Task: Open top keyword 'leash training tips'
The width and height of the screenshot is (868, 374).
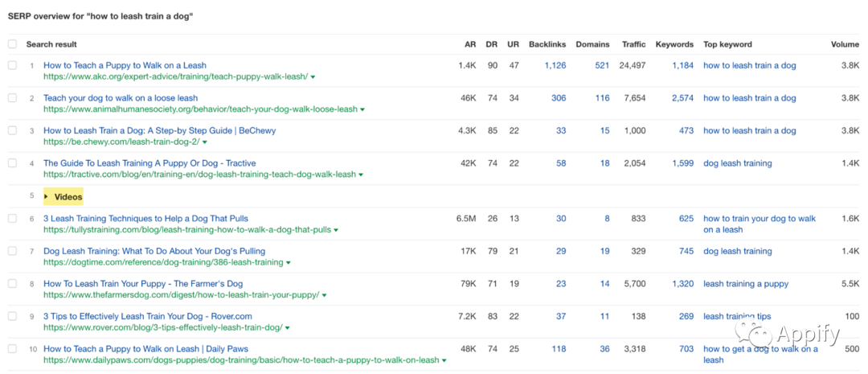Action: pyautogui.click(x=737, y=316)
